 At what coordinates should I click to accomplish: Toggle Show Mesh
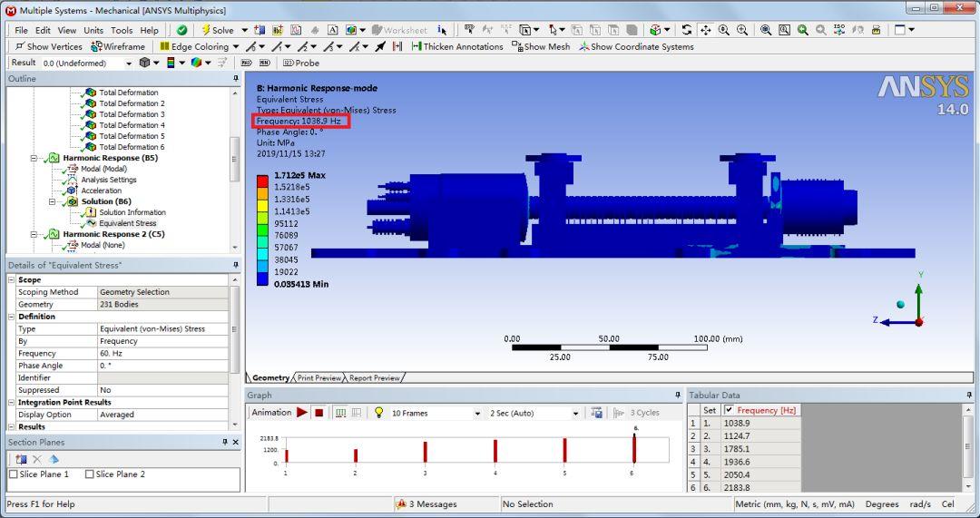click(x=541, y=46)
